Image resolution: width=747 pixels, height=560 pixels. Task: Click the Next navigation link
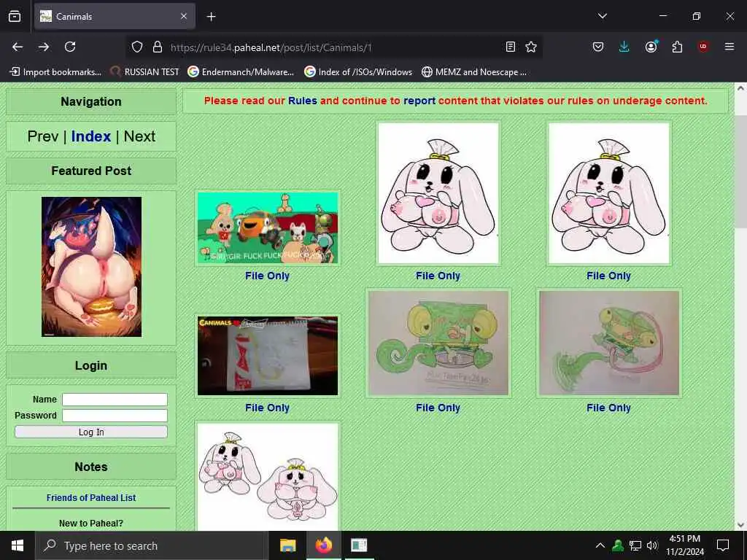tap(139, 136)
